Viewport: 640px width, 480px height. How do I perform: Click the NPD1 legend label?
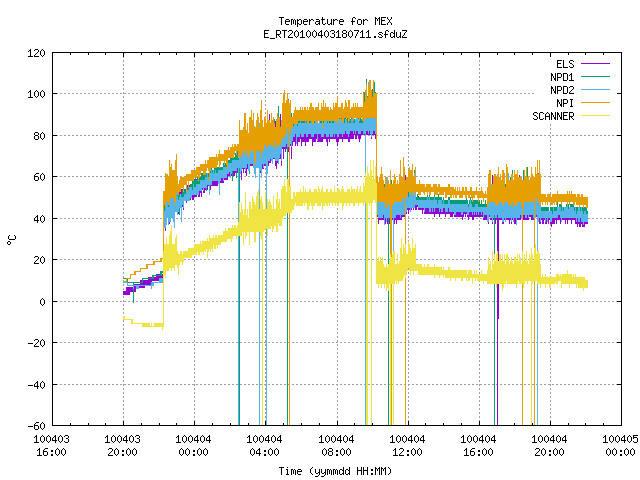coord(562,77)
